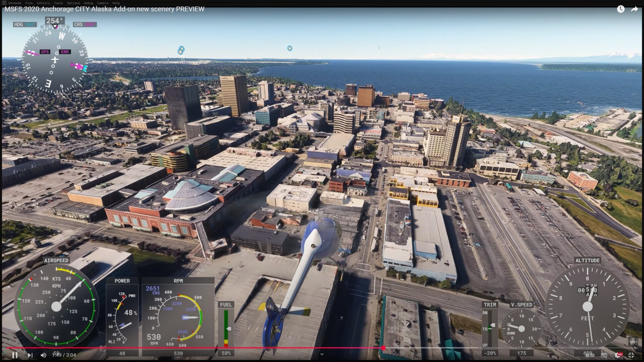Toggle the autoplay switch

pos(590,355)
